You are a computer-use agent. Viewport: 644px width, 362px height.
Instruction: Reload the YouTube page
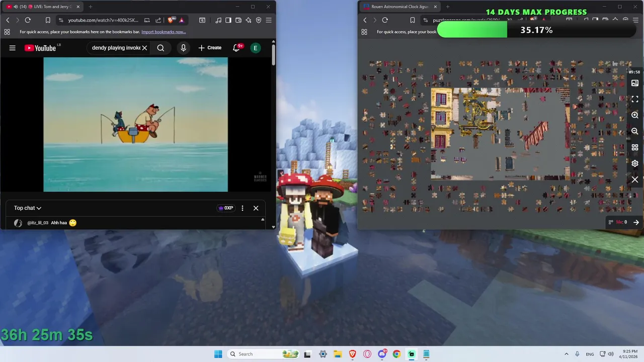[x=28, y=20]
